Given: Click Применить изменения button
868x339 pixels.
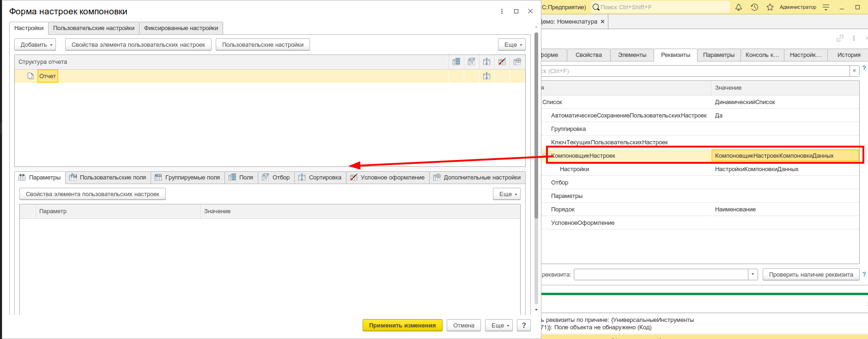Looking at the screenshot, I should tap(402, 325).
